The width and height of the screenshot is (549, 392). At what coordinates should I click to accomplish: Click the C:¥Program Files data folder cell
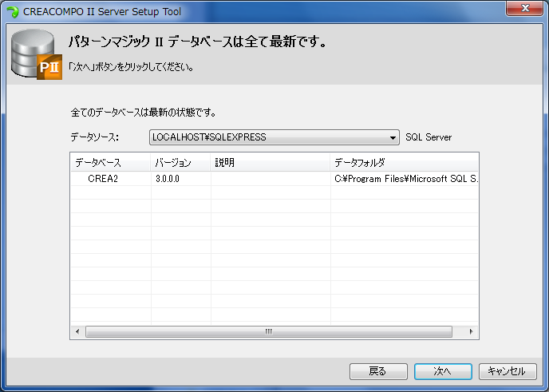point(405,180)
